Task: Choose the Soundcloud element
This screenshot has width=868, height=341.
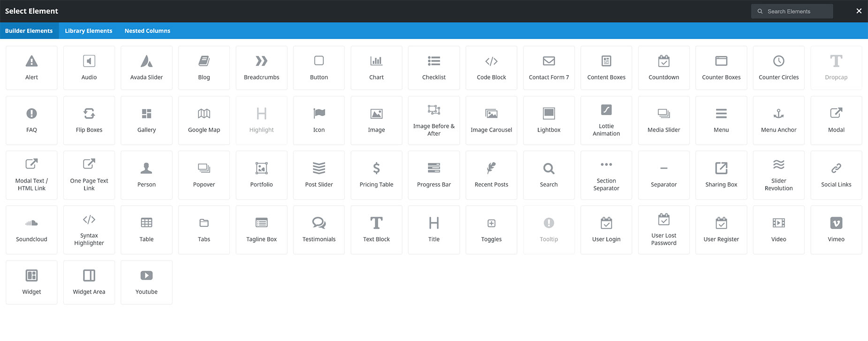Action: coord(31,230)
